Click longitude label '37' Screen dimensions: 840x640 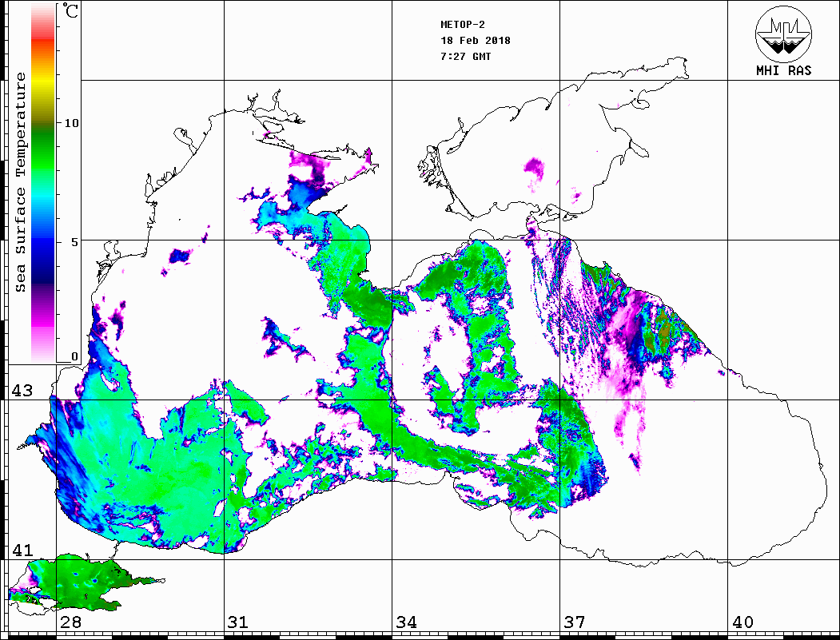click(x=575, y=622)
